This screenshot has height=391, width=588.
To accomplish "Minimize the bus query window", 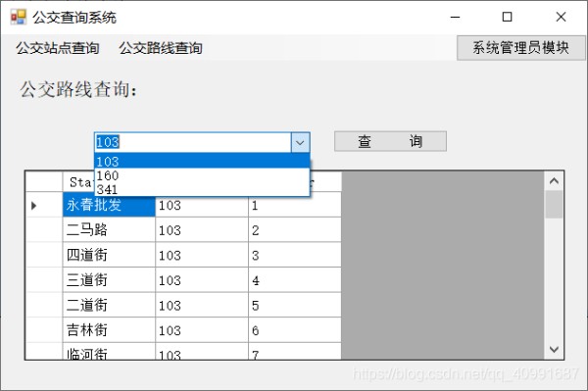I will (455, 17).
